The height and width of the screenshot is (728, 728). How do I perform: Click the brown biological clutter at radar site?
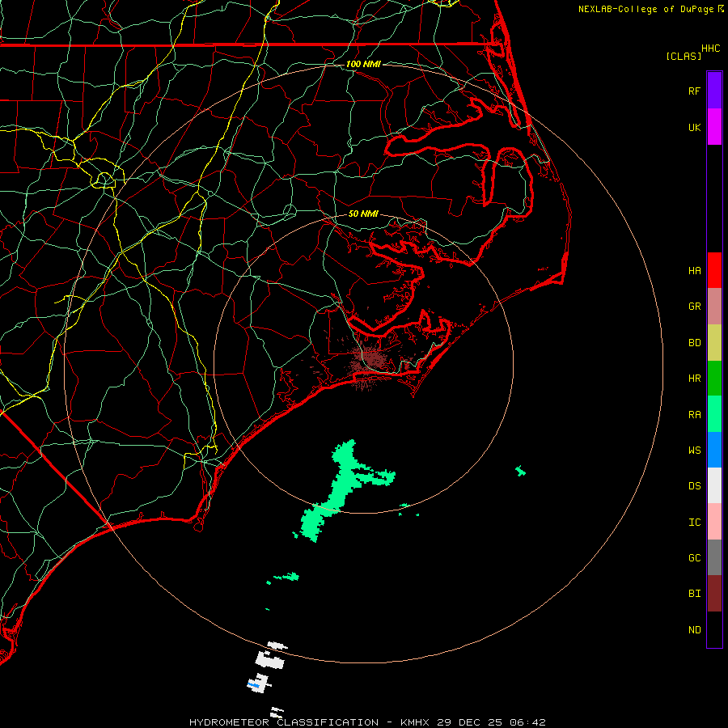coord(370,362)
